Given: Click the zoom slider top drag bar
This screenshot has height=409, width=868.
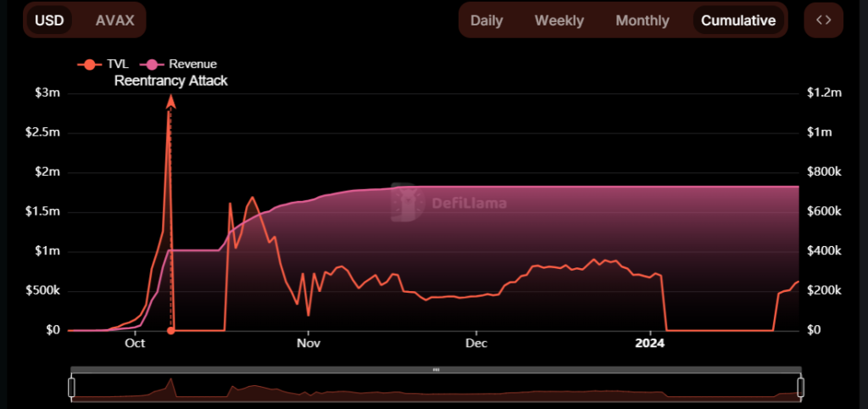Looking at the screenshot, I should (436, 370).
